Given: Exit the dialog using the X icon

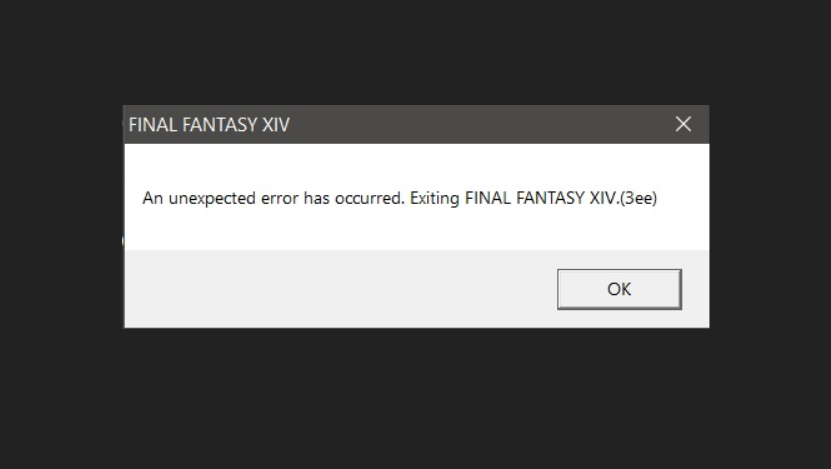Looking at the screenshot, I should [683, 124].
